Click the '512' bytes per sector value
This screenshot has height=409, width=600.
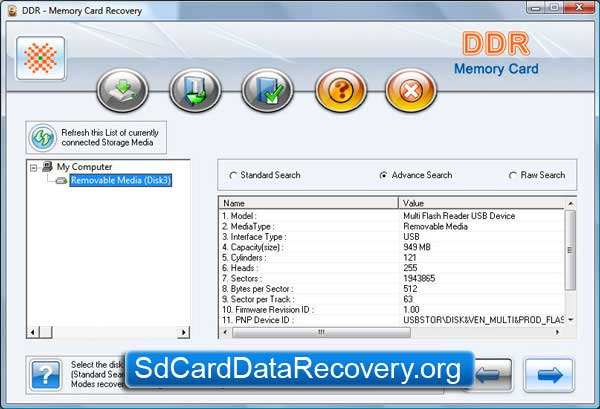click(410, 288)
